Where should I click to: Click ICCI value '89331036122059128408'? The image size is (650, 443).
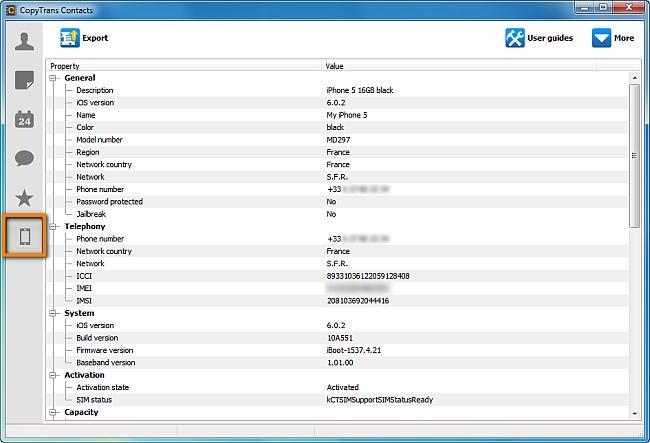point(368,276)
